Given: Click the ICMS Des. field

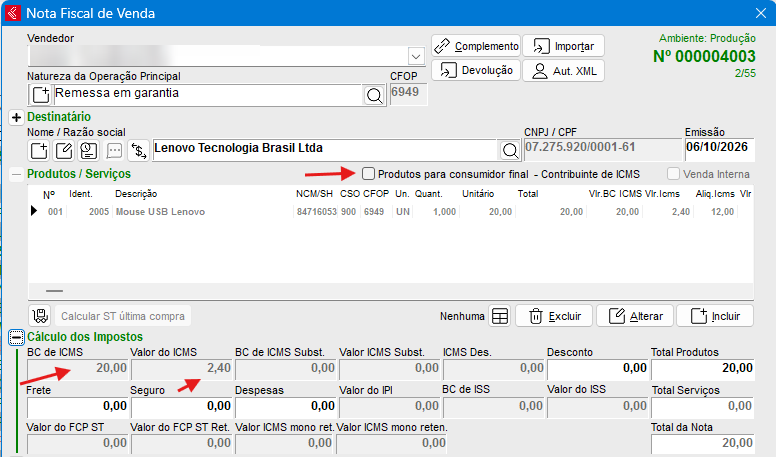Looking at the screenshot, I should pos(494,368).
